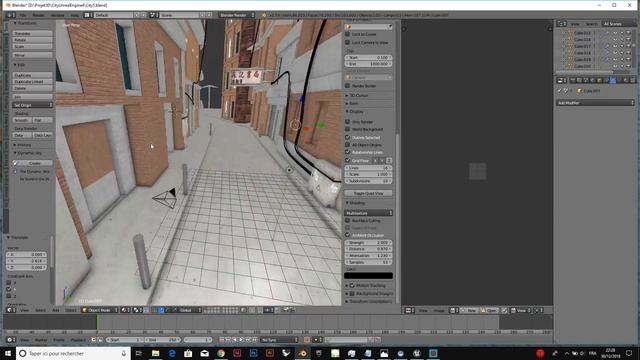Click the Blender logo info icon in header

264,15
